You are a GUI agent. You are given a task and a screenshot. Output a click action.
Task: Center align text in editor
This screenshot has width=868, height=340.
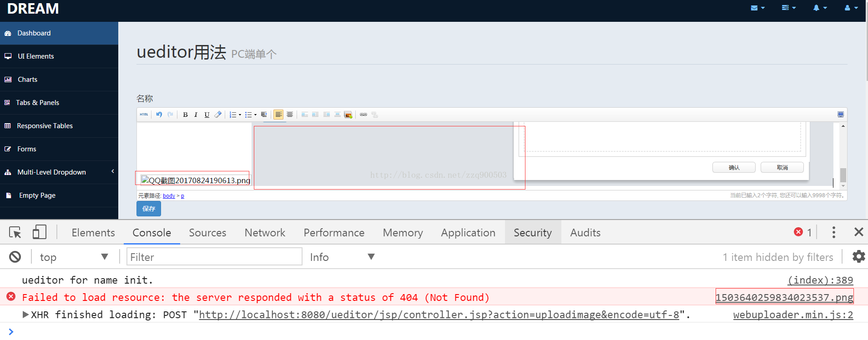coord(290,115)
